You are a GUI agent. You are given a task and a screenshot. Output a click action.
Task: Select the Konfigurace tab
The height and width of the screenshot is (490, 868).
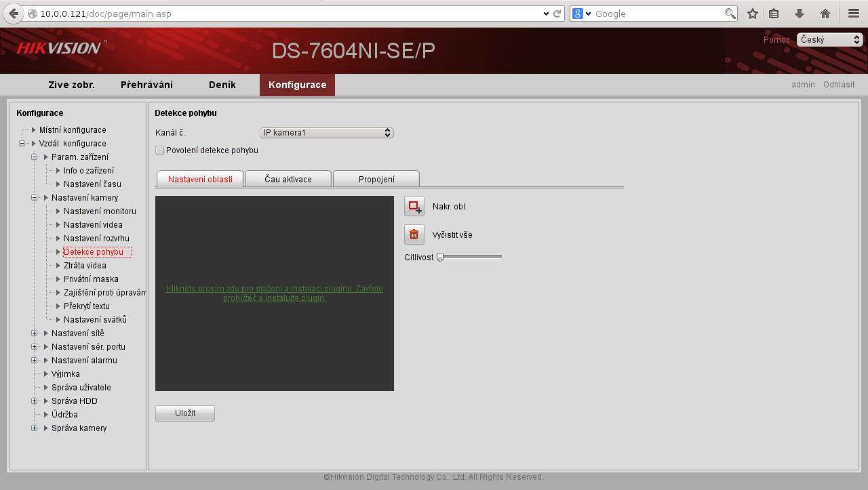297,85
